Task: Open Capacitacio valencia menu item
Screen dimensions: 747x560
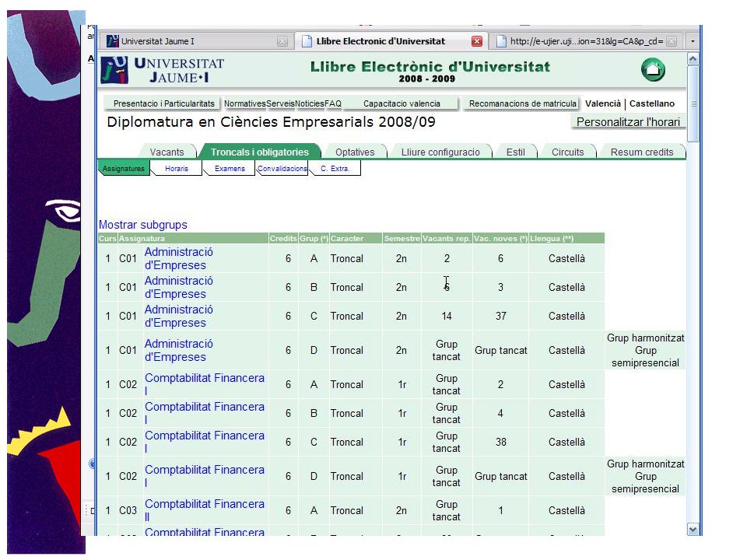Action: (402, 103)
